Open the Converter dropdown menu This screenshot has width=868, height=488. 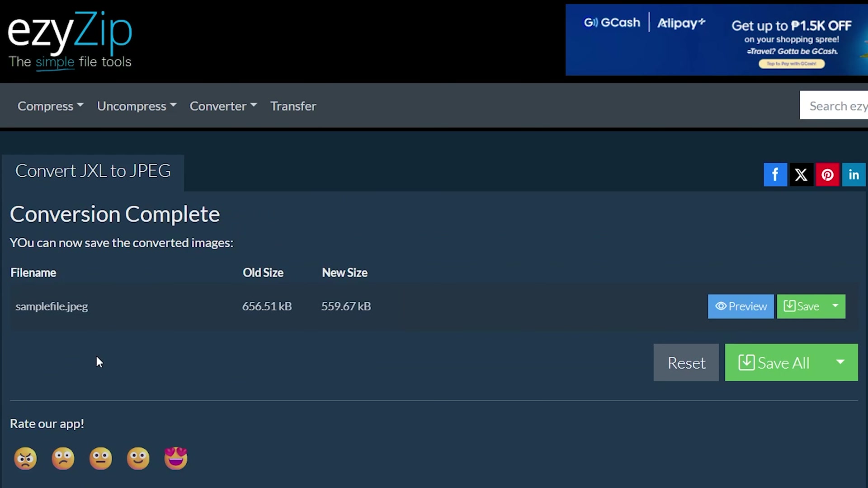tap(223, 106)
